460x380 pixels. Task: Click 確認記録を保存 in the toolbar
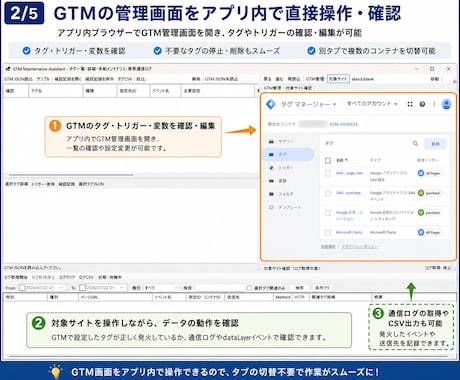click(x=99, y=79)
